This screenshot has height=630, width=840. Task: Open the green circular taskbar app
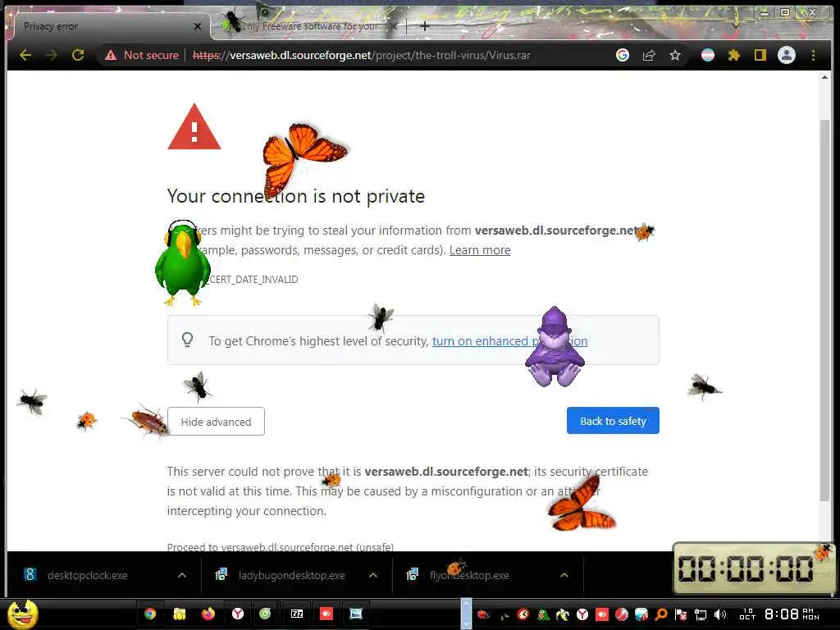[265, 614]
